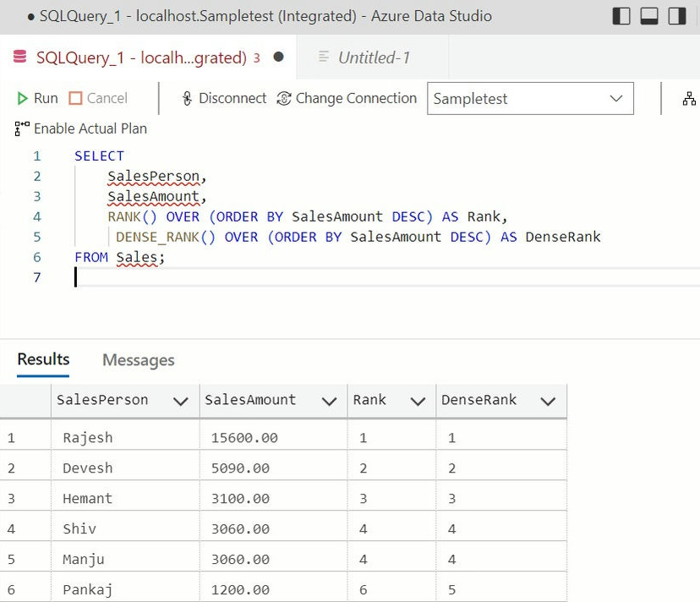The image size is (700, 602).
Task: Run the SQL query
Action: click(37, 98)
